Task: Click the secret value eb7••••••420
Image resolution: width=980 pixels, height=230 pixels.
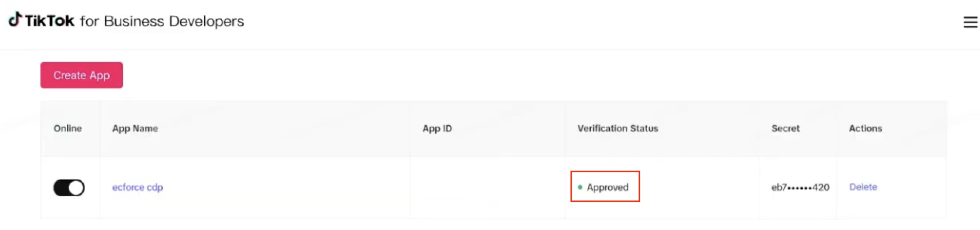Action: click(800, 187)
